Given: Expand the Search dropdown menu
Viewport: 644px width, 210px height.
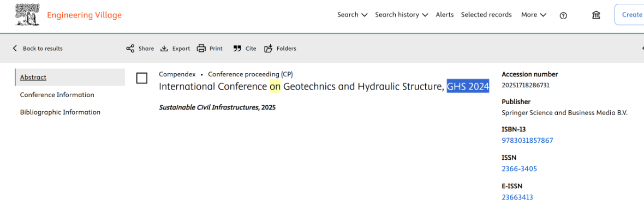Looking at the screenshot, I should (x=353, y=15).
